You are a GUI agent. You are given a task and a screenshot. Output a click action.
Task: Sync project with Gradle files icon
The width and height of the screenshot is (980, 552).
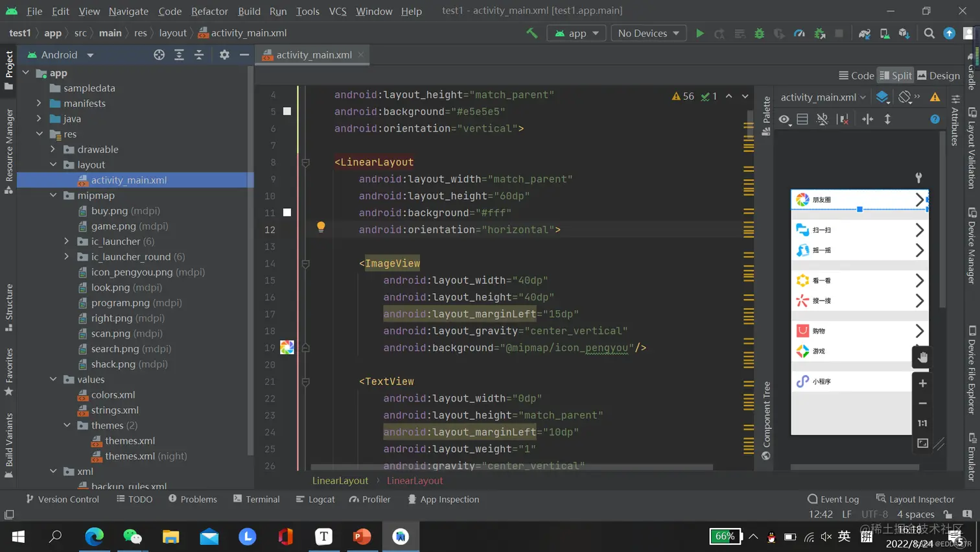click(x=864, y=33)
